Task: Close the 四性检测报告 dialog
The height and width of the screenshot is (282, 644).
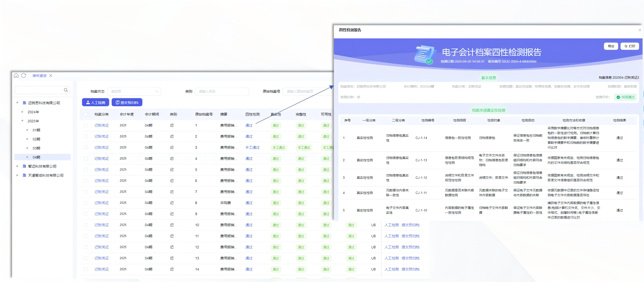Action: coord(640,30)
